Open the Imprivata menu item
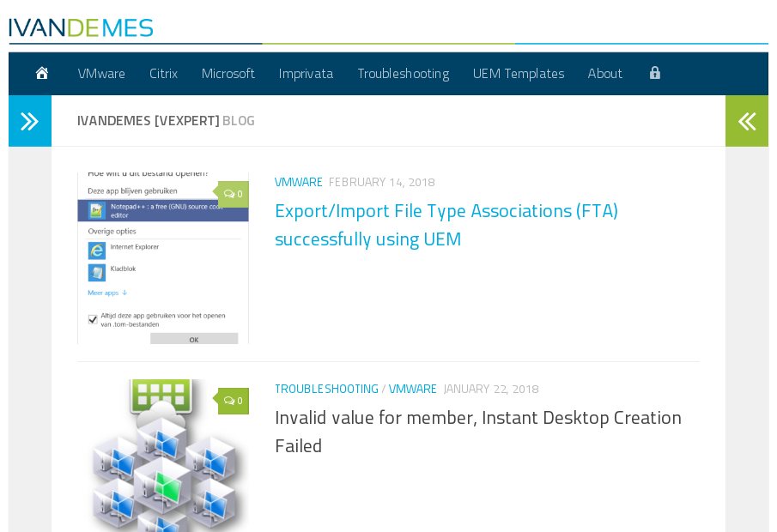777x532 pixels. click(x=306, y=74)
